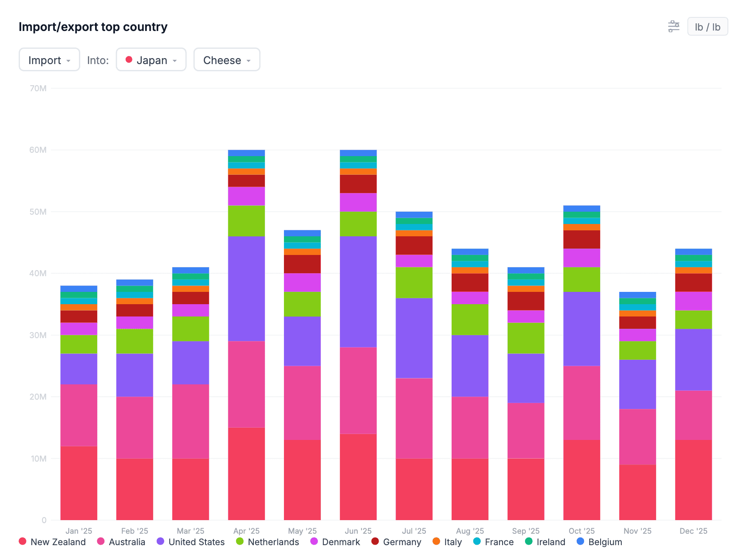The image size is (747, 560).
Task: Select the Belgium legend label
Action: coord(605,542)
